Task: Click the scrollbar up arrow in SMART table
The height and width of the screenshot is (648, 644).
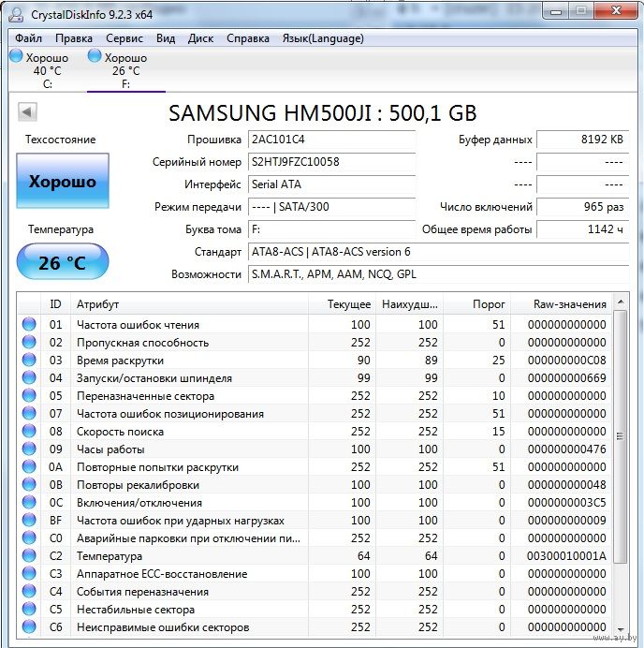Action: pyautogui.click(x=620, y=302)
